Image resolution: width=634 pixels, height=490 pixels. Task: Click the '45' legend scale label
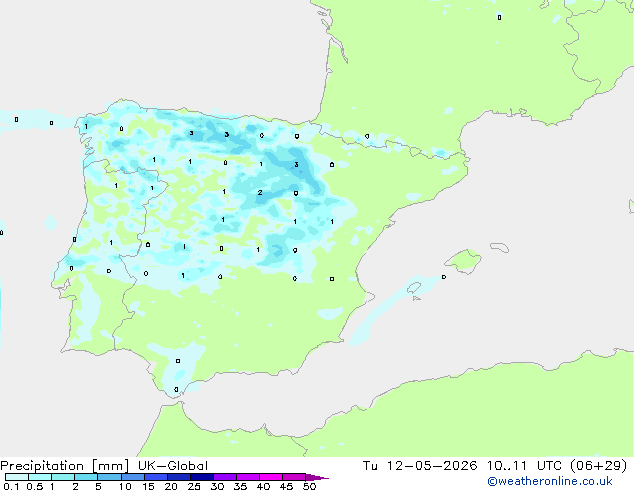287,486
